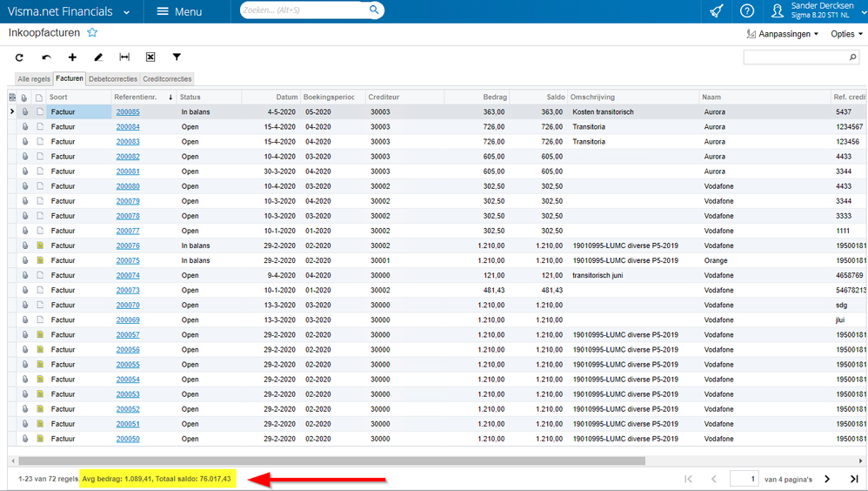Mark Inkoopfacturen as favorite with star
The width and height of the screenshot is (868, 491).
coord(92,33)
